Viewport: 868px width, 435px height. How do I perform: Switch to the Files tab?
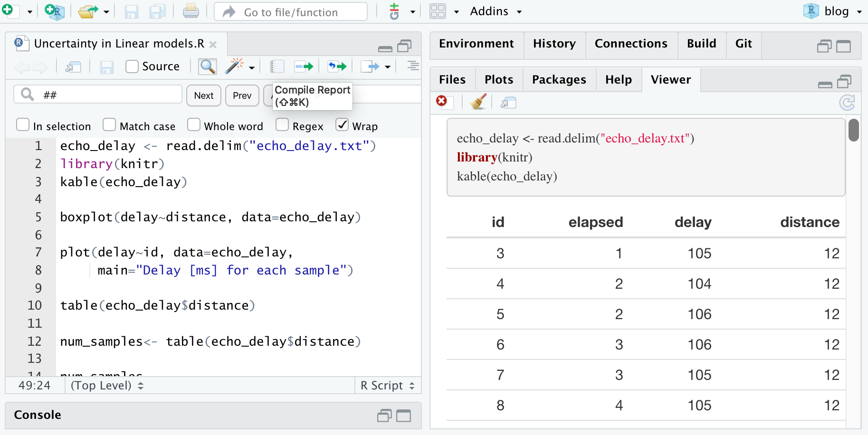click(452, 80)
